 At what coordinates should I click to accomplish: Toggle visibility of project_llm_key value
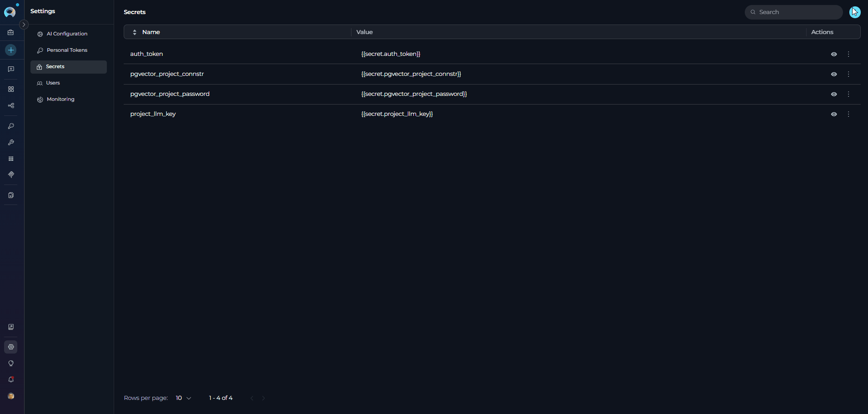coord(833,114)
